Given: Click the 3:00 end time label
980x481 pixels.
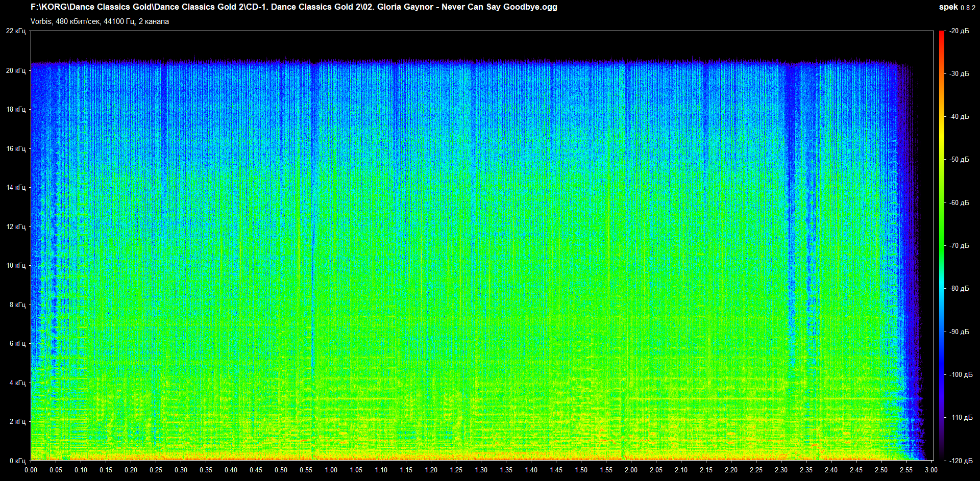Looking at the screenshot, I should pos(931,470).
